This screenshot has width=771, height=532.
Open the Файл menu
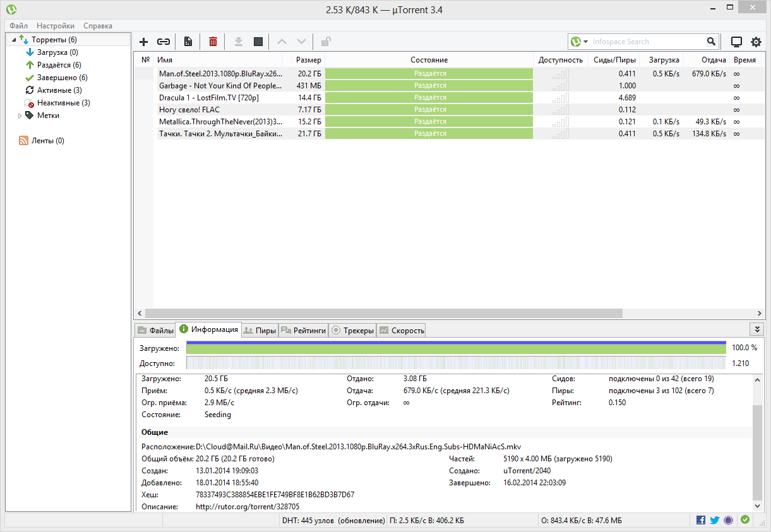18,26
